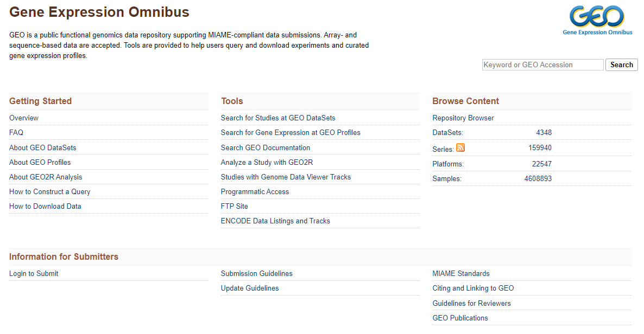Open Search GEO Documentation
Viewport: 644px width, 334px height.
tap(266, 147)
